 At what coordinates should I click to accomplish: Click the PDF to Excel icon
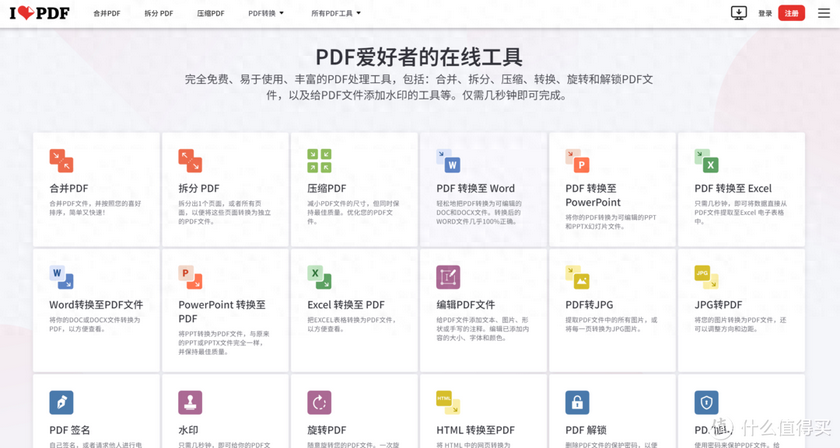tap(706, 160)
